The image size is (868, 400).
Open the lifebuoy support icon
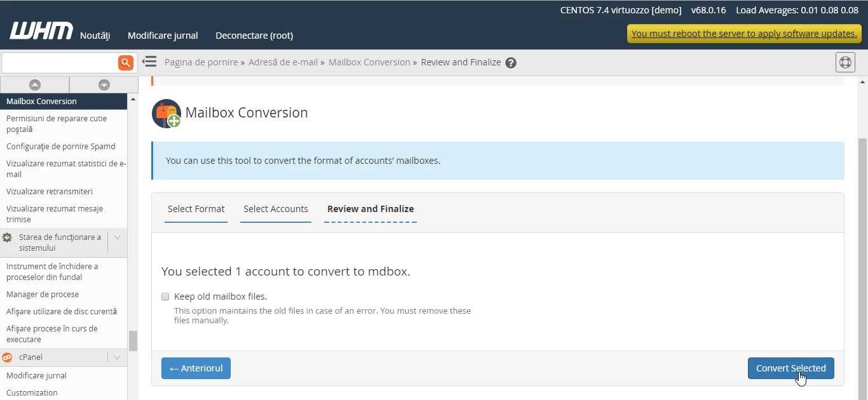pyautogui.click(x=844, y=62)
